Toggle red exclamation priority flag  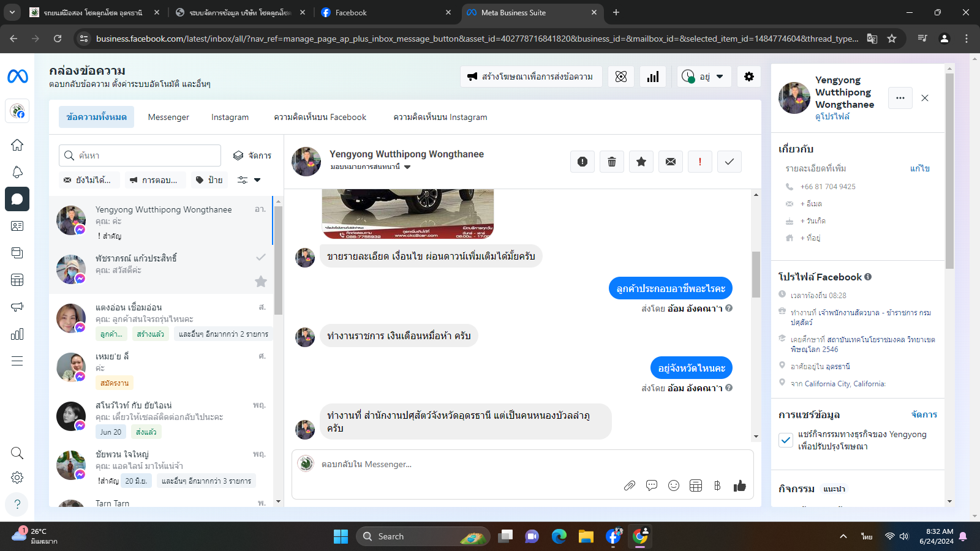tap(700, 162)
